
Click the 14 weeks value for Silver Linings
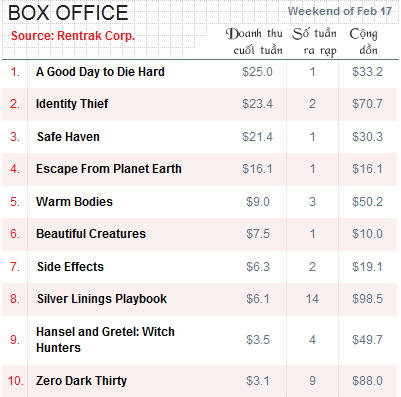pyautogui.click(x=312, y=299)
